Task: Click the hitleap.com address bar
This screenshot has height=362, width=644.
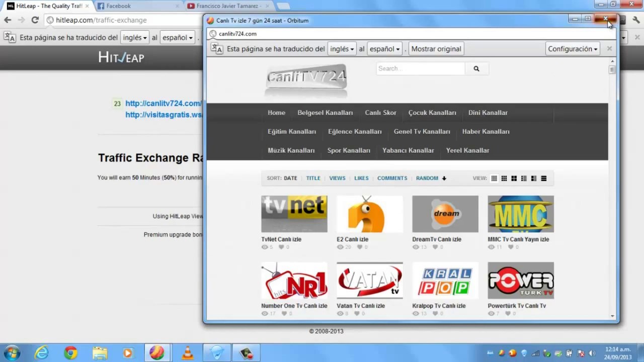Action: pyautogui.click(x=123, y=20)
